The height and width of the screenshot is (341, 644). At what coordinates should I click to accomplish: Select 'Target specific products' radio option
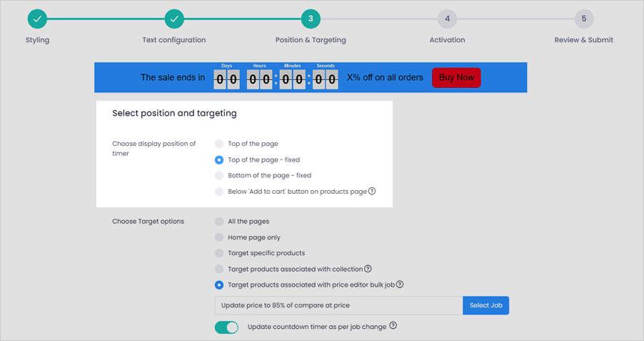tap(219, 253)
